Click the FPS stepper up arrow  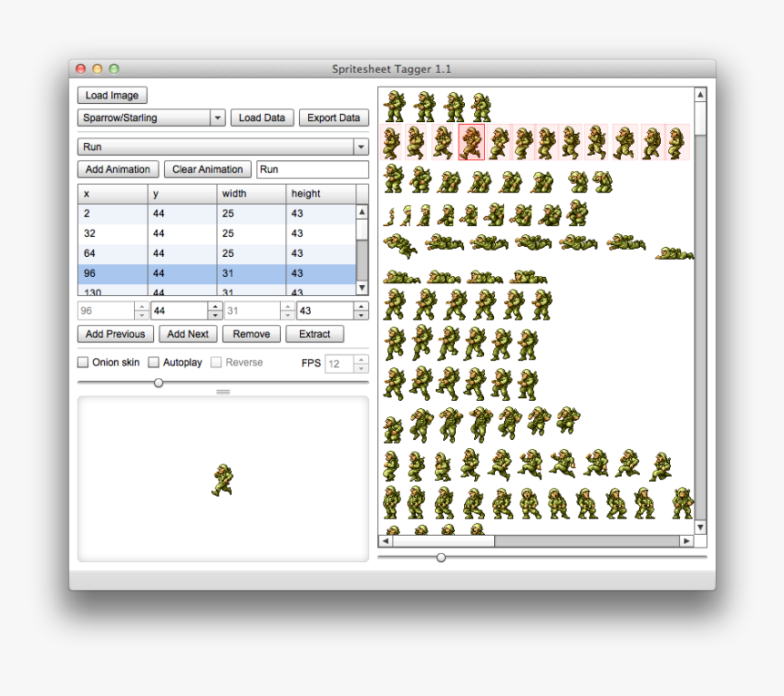(363, 359)
